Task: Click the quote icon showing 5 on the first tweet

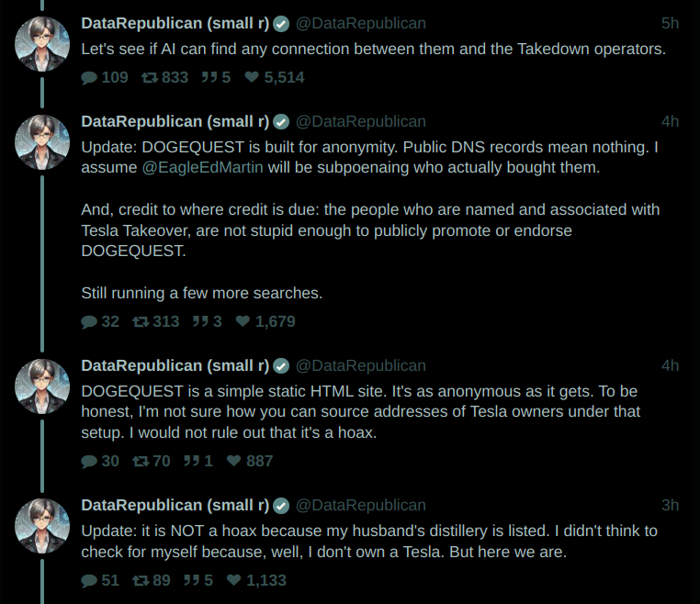Action: (209, 78)
